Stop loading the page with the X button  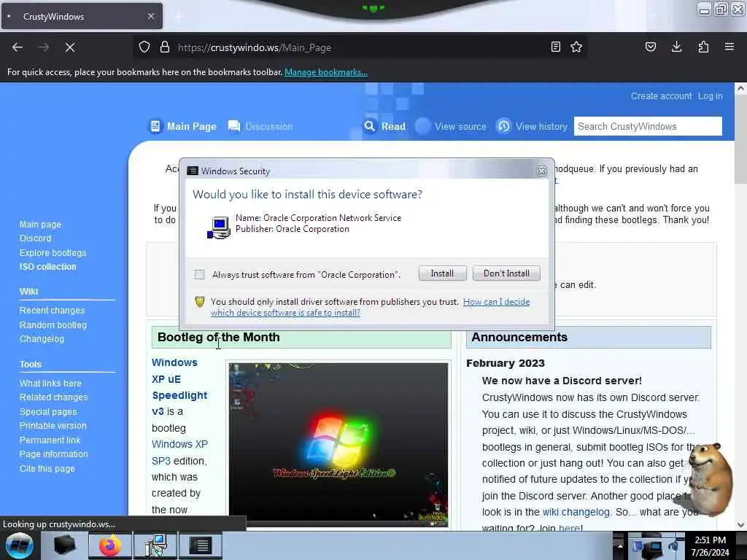69,47
